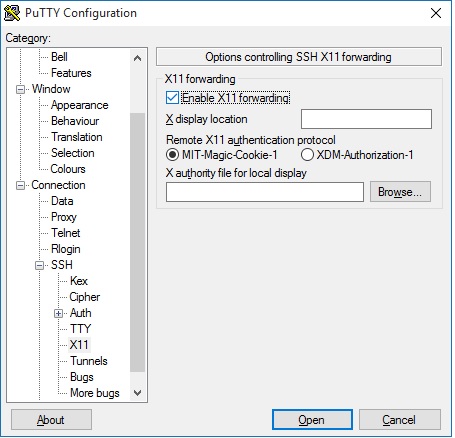Click the Open button
This screenshot has width=455, height=438.
(x=312, y=420)
